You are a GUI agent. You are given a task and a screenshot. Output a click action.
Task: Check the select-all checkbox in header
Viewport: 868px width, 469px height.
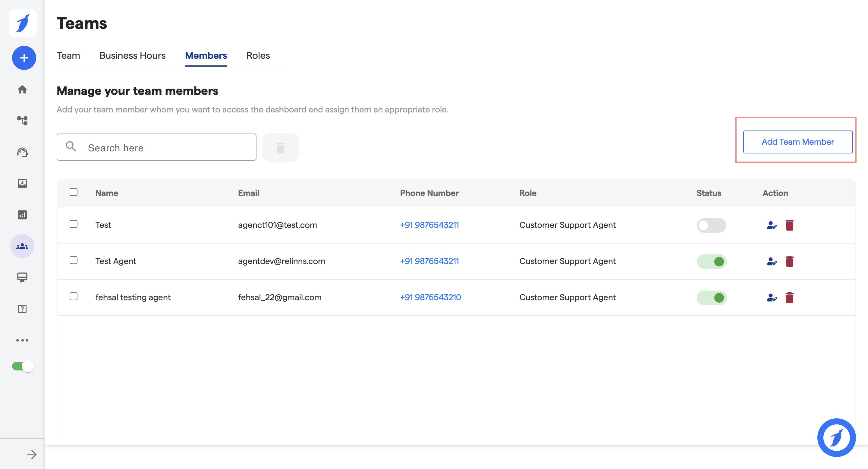(x=74, y=192)
